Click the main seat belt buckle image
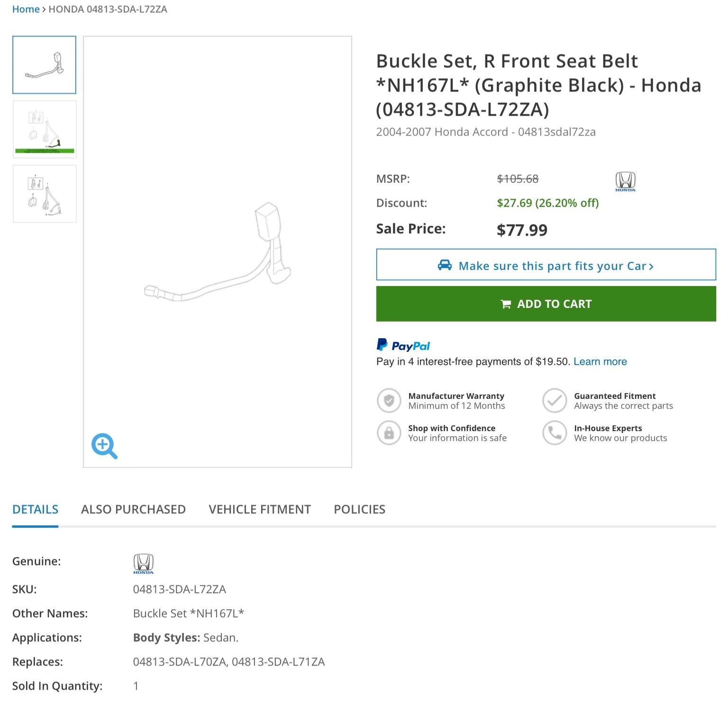728x711 pixels. [218, 252]
